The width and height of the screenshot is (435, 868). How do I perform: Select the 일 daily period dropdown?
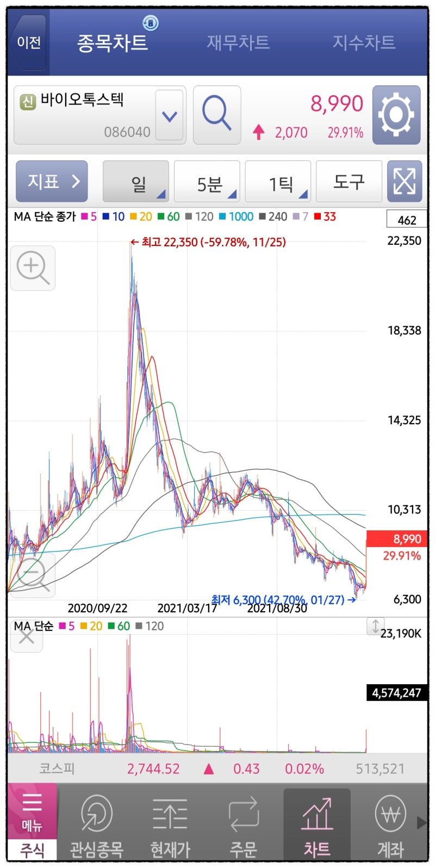click(x=135, y=182)
